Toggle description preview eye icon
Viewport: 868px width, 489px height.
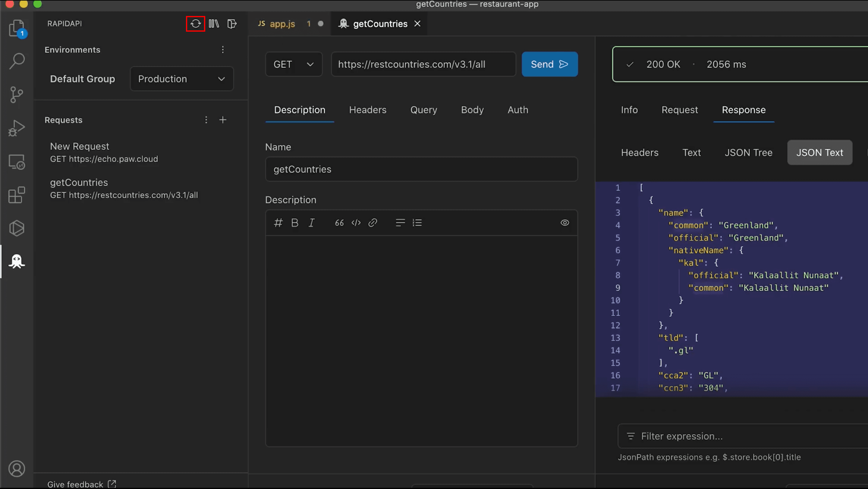tap(565, 223)
